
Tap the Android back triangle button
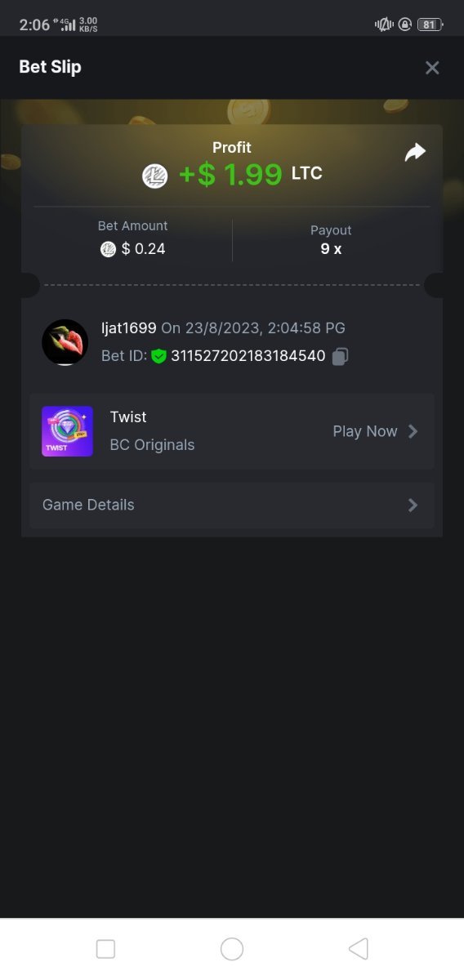(358, 948)
